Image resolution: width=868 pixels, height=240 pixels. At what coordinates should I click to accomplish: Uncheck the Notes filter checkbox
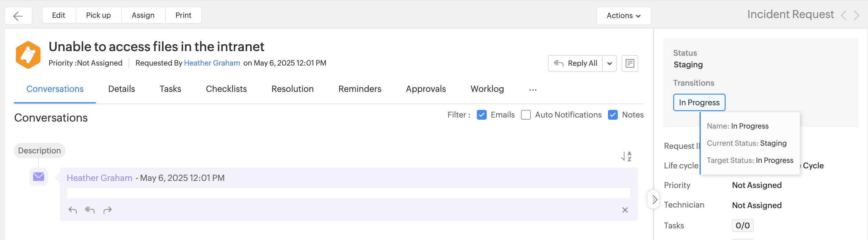click(613, 115)
